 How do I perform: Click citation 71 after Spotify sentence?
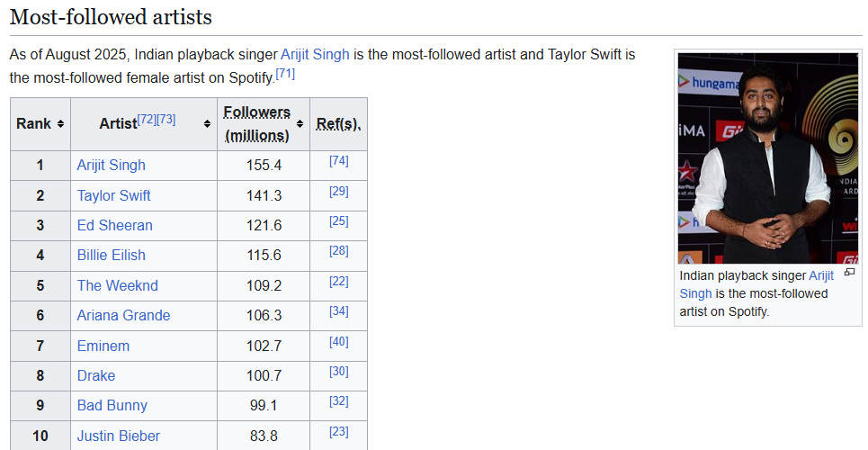[285, 74]
